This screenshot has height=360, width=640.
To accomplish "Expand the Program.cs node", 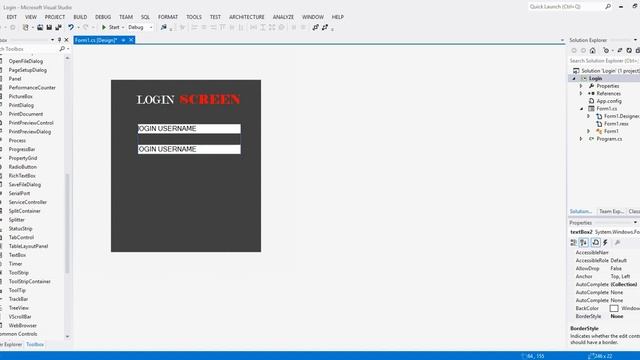I will pyautogui.click(x=581, y=139).
